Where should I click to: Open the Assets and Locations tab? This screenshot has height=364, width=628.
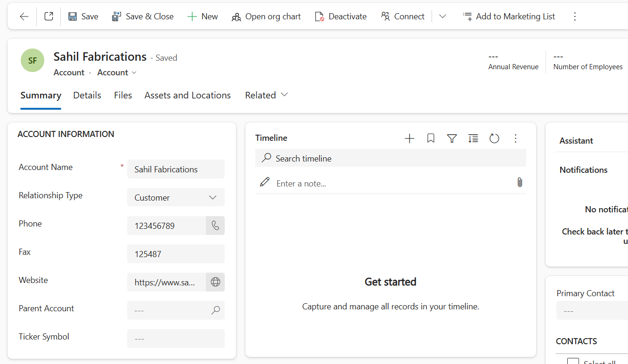click(188, 95)
